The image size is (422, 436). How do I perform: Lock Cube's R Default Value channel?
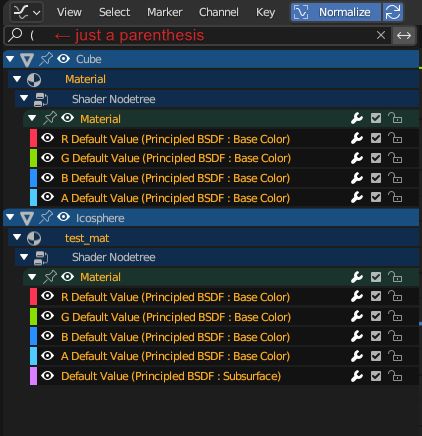(395, 138)
